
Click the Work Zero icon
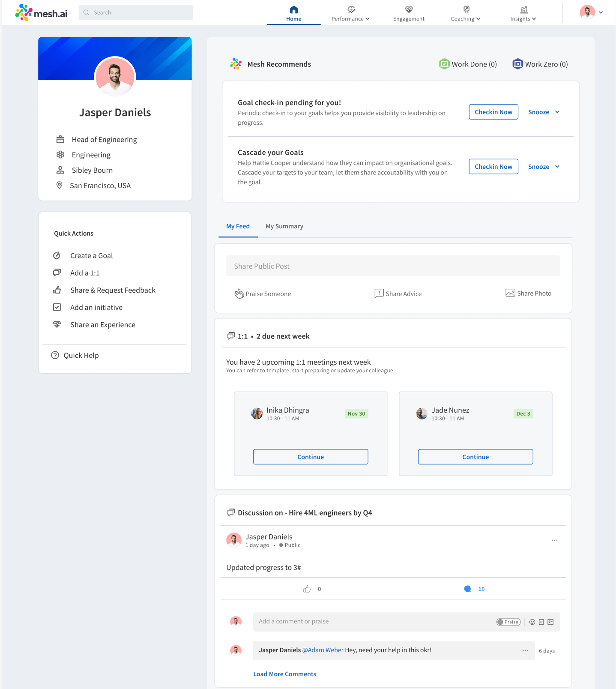(x=517, y=64)
